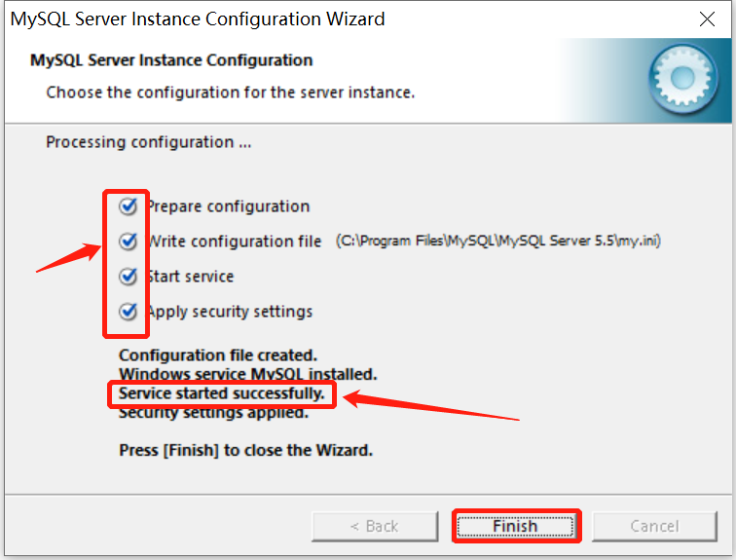736x560 pixels.
Task: Click the Start service checkmark icon
Action: [128, 277]
